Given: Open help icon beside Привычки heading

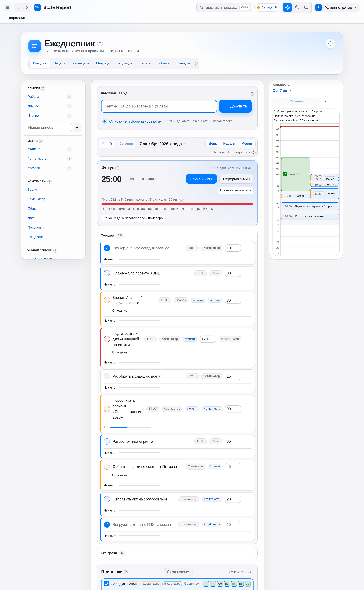Looking at the screenshot, I should [126, 572].
